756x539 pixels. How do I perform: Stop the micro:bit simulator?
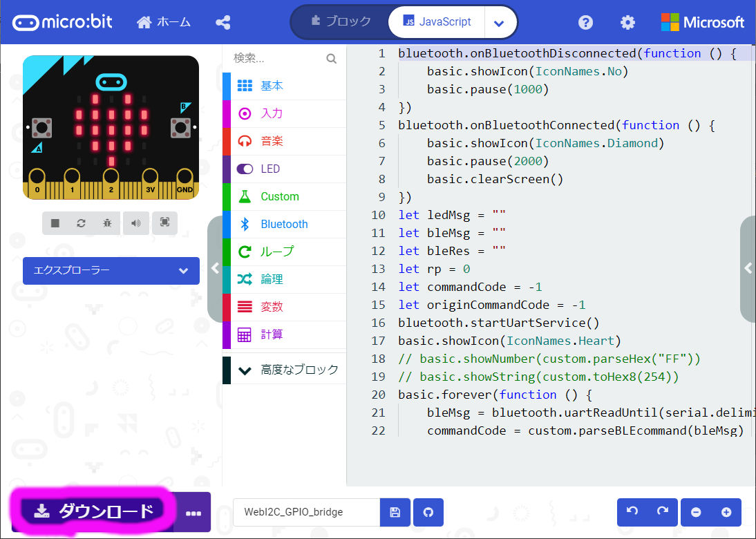pyautogui.click(x=55, y=223)
